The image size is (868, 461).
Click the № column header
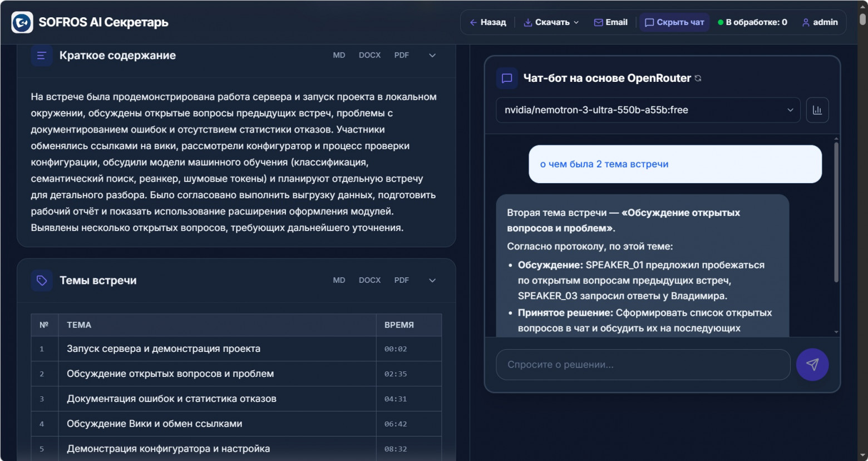click(44, 325)
